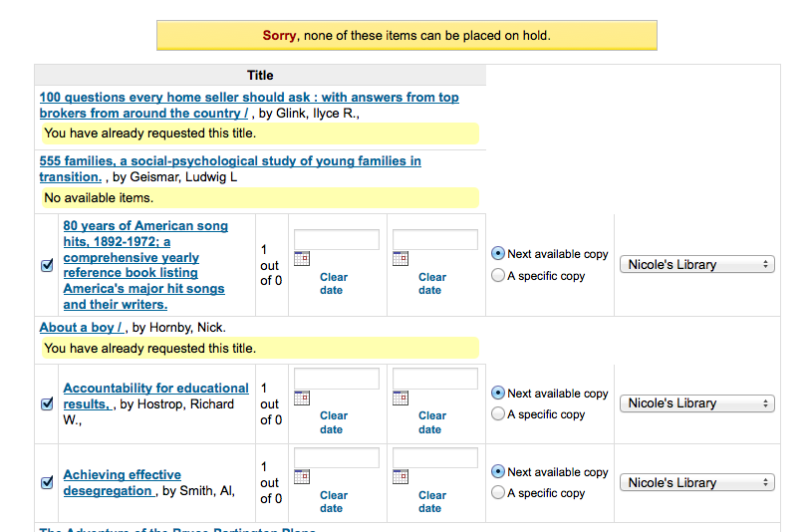Viewport: 809px width, 532px height.
Task: Open second calendar icon for 80 years row
Action: (x=401, y=259)
